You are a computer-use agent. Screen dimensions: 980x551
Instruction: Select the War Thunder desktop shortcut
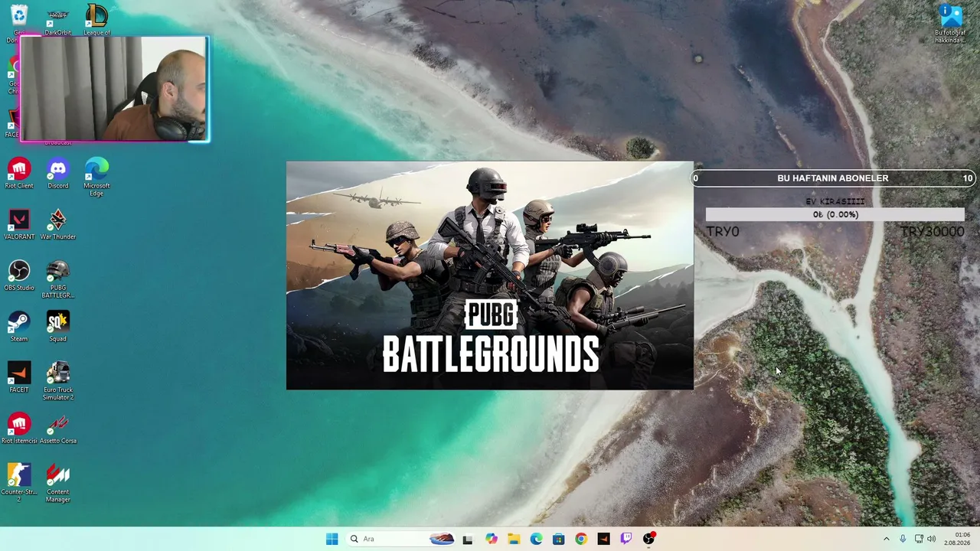(58, 225)
